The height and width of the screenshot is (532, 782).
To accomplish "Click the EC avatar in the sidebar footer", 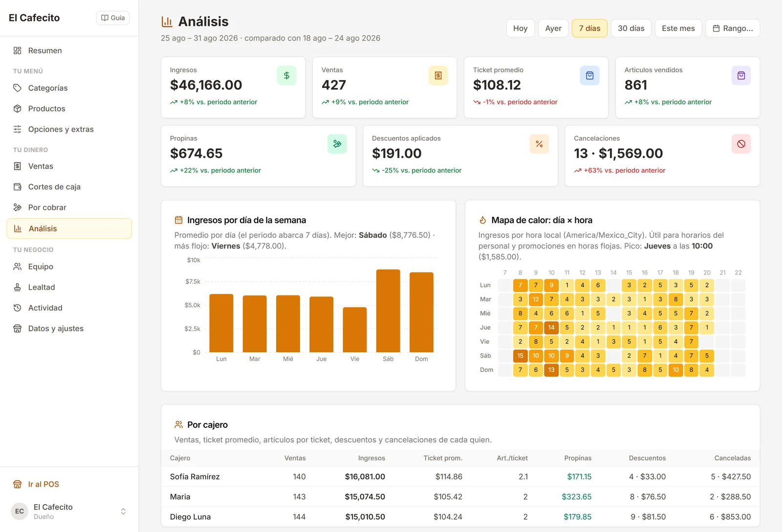I will (20, 511).
